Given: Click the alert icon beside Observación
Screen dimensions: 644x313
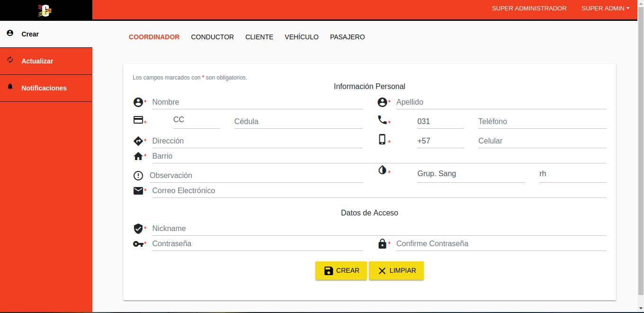Looking at the screenshot, I should (x=138, y=176).
